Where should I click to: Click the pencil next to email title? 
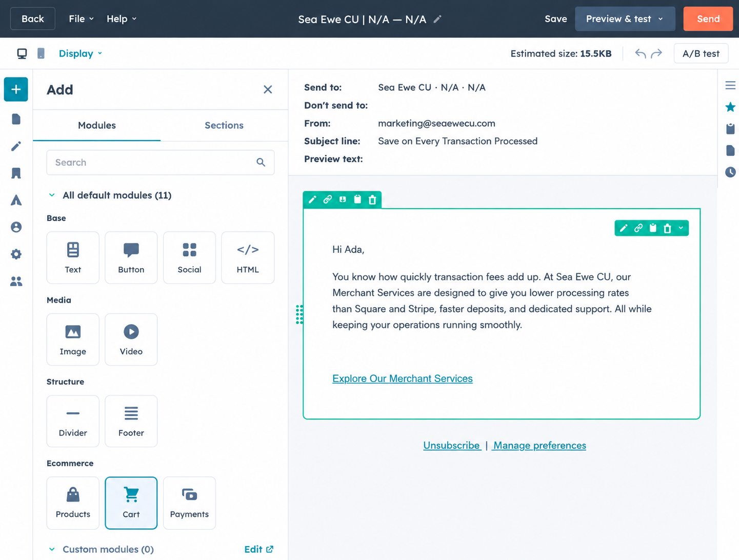pyautogui.click(x=437, y=19)
